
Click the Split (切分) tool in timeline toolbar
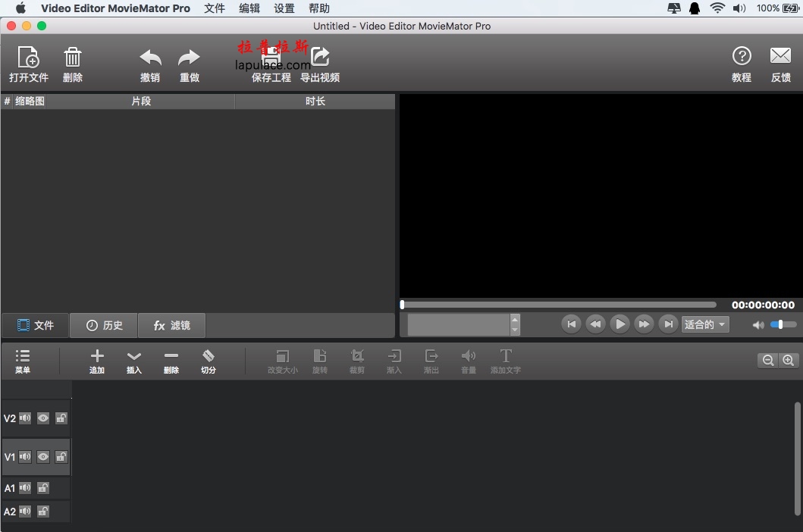pos(209,356)
